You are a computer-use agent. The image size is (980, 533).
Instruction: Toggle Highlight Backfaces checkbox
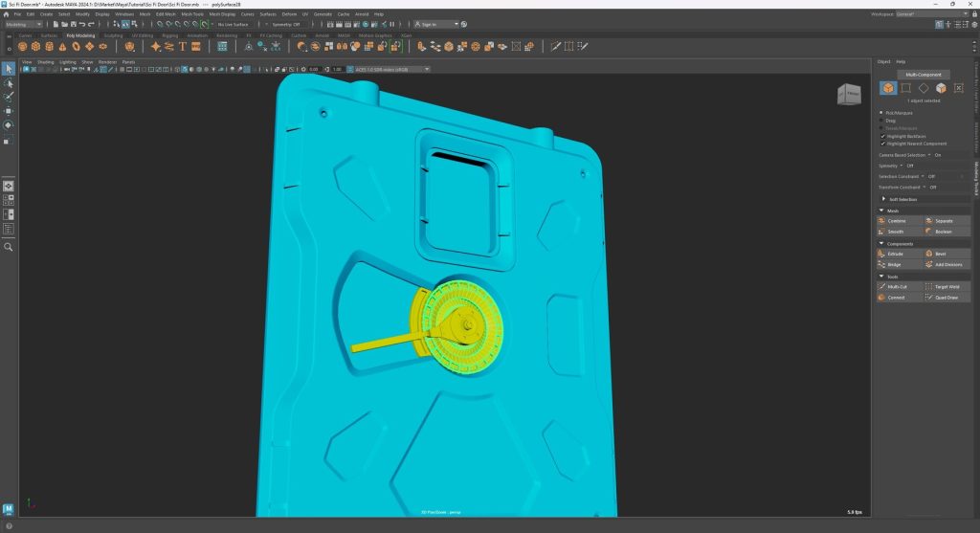coord(883,136)
